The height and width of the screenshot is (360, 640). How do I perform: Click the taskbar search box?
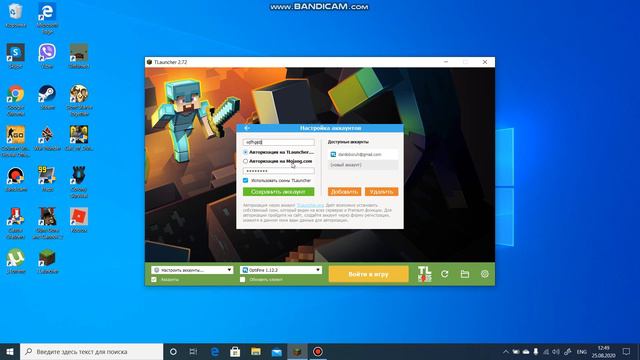91,351
